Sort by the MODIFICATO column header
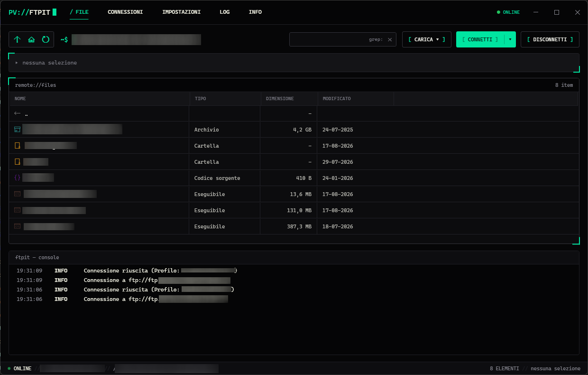Screen dimensions: 588x375 (x=356, y=99)
